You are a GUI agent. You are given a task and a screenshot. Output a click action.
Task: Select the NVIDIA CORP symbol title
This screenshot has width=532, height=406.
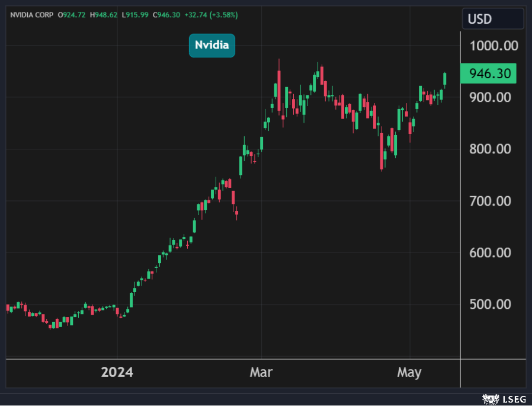click(31, 14)
